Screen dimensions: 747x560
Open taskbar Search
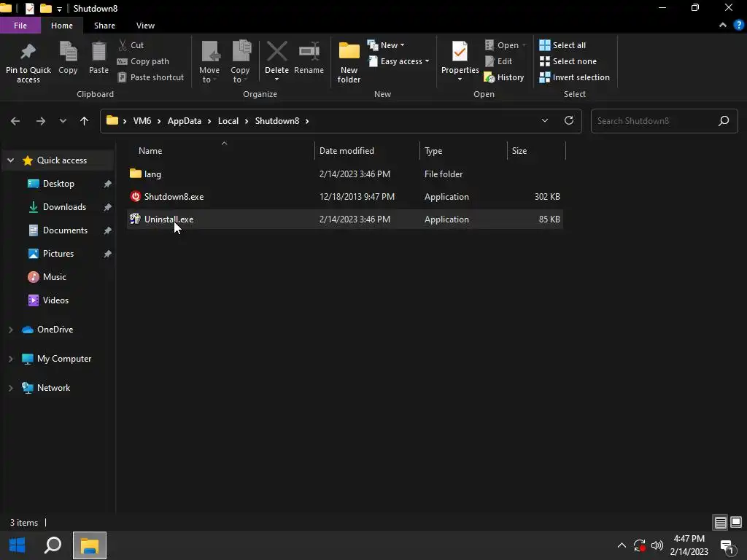pyautogui.click(x=53, y=545)
